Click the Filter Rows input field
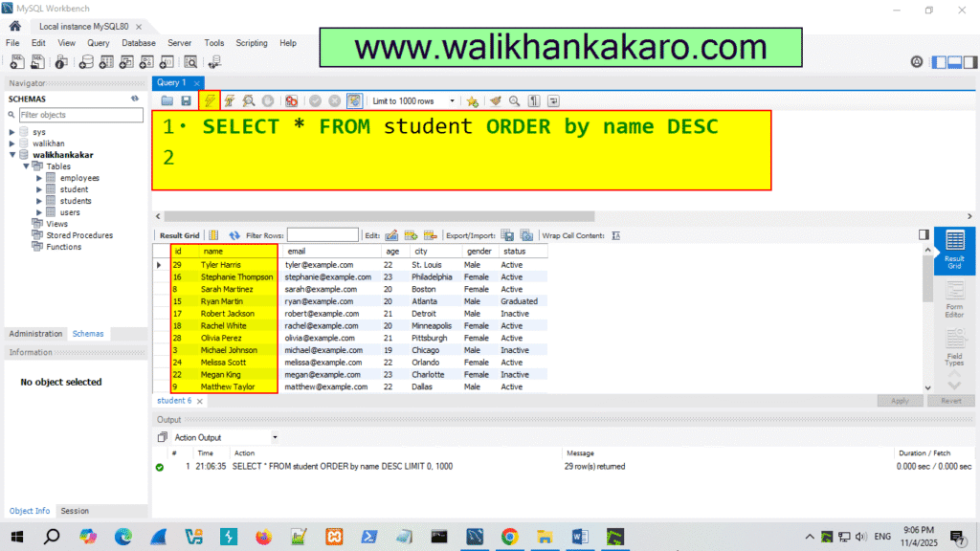Image resolution: width=980 pixels, height=551 pixels. (323, 234)
